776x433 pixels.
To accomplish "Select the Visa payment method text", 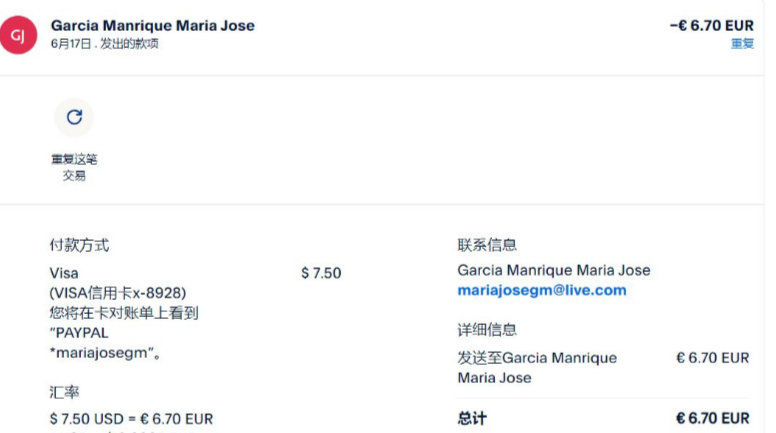I will (64, 273).
